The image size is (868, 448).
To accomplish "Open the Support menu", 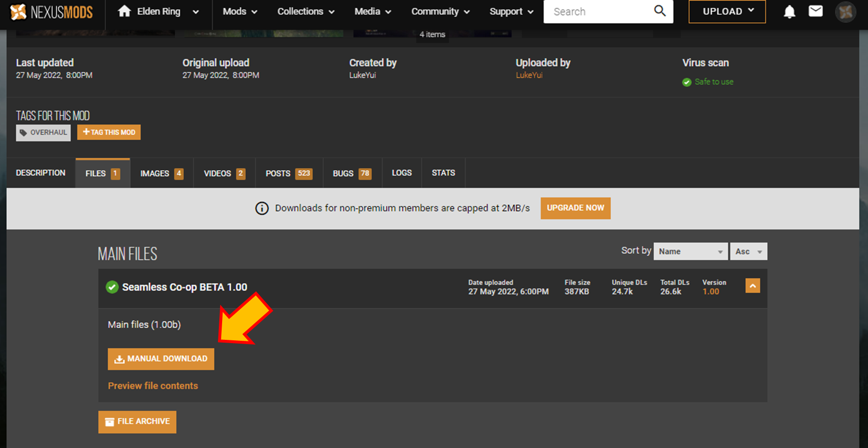I will pyautogui.click(x=511, y=12).
